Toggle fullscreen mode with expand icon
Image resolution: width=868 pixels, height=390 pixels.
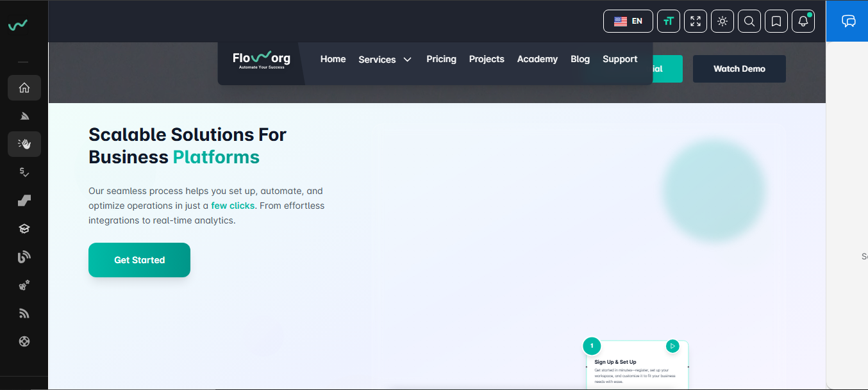(x=696, y=21)
